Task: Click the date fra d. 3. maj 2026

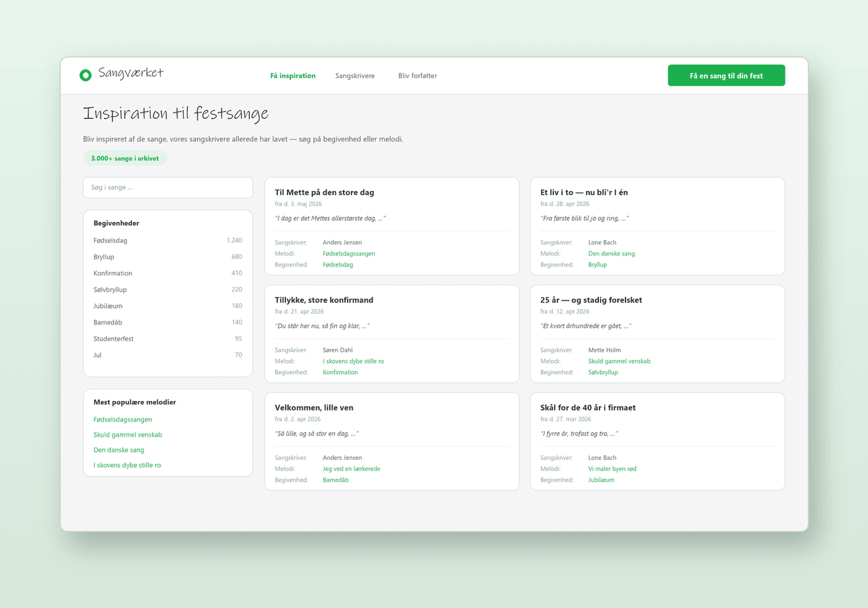Action: [x=298, y=204]
